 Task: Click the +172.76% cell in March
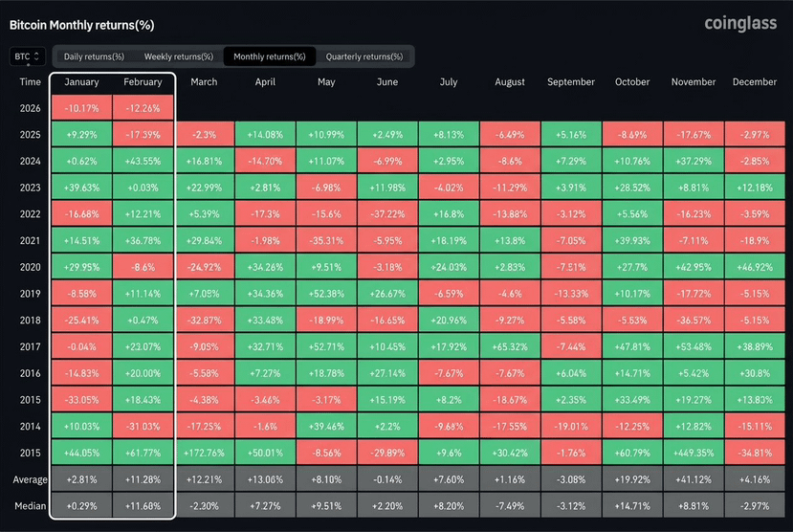[x=204, y=454]
